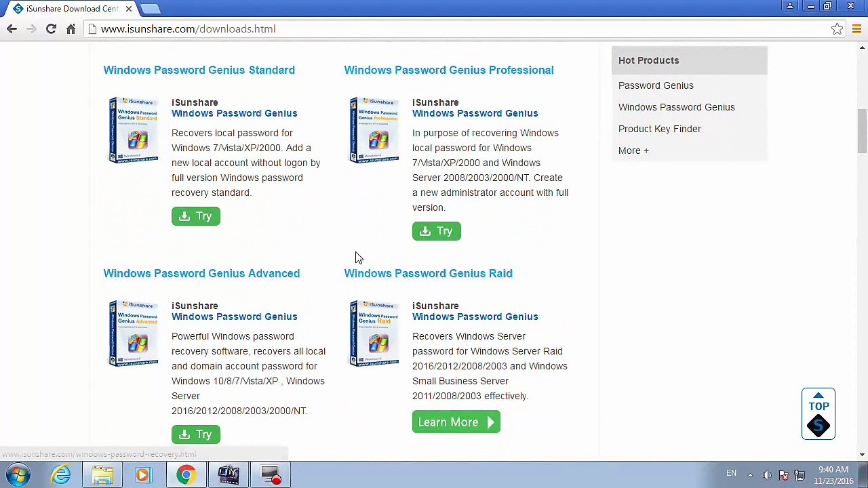The image size is (868, 488).
Task: Expand More + in Hot Products
Action: [x=633, y=150]
